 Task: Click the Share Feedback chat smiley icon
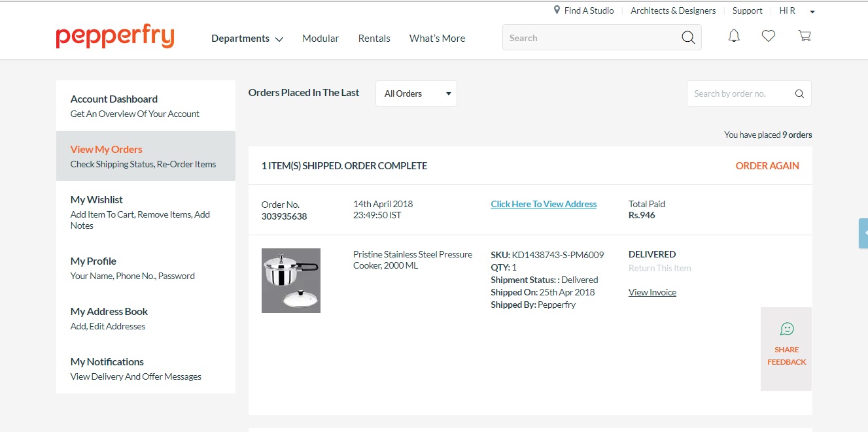[787, 329]
